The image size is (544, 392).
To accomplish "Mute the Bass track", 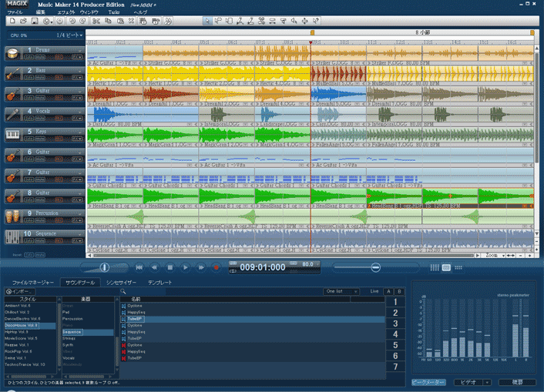I will pyautogui.click(x=40, y=77).
